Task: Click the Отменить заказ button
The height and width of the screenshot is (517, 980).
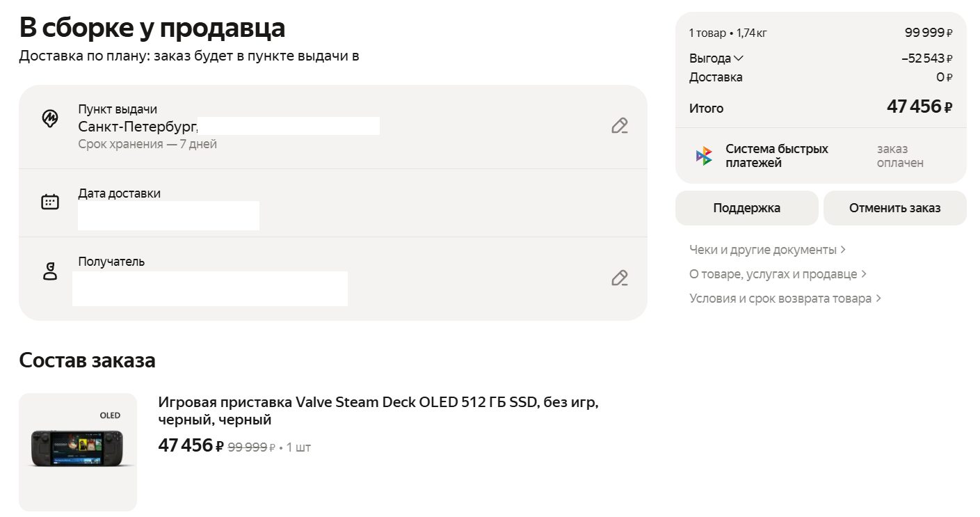Action: click(x=895, y=208)
